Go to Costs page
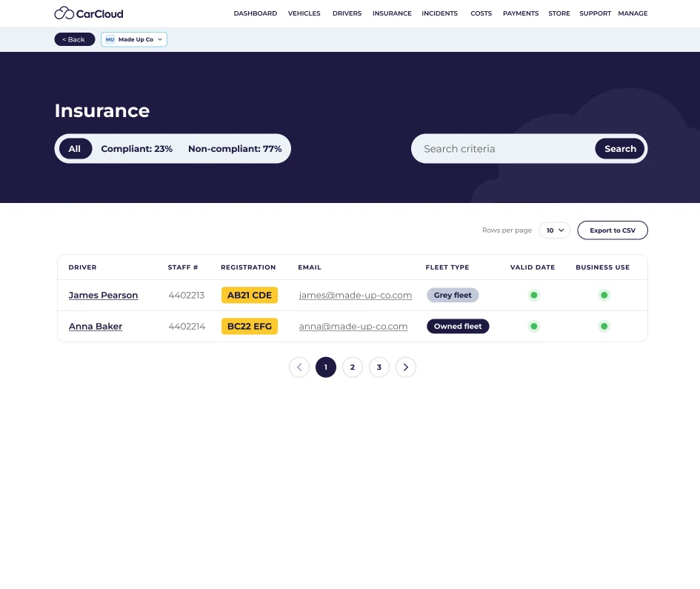 481,13
